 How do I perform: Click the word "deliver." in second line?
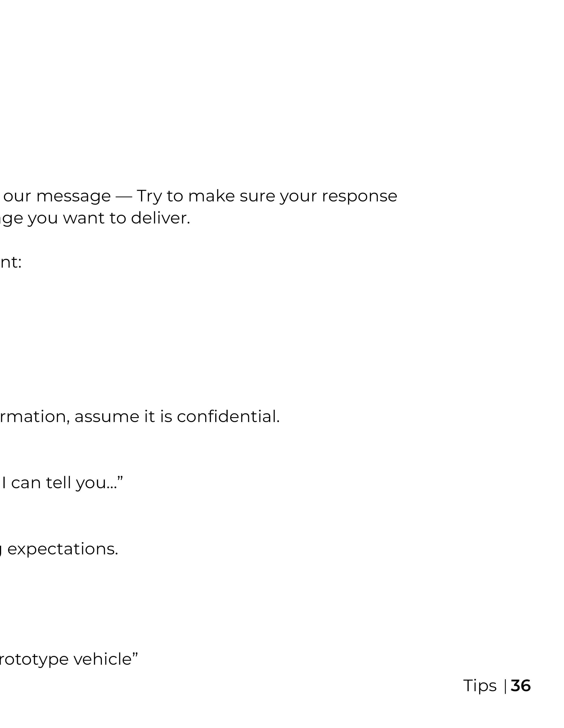click(160, 218)
